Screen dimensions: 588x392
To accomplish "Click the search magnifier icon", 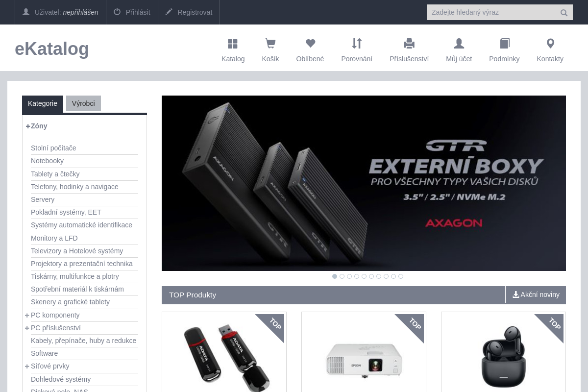I will [x=564, y=13].
